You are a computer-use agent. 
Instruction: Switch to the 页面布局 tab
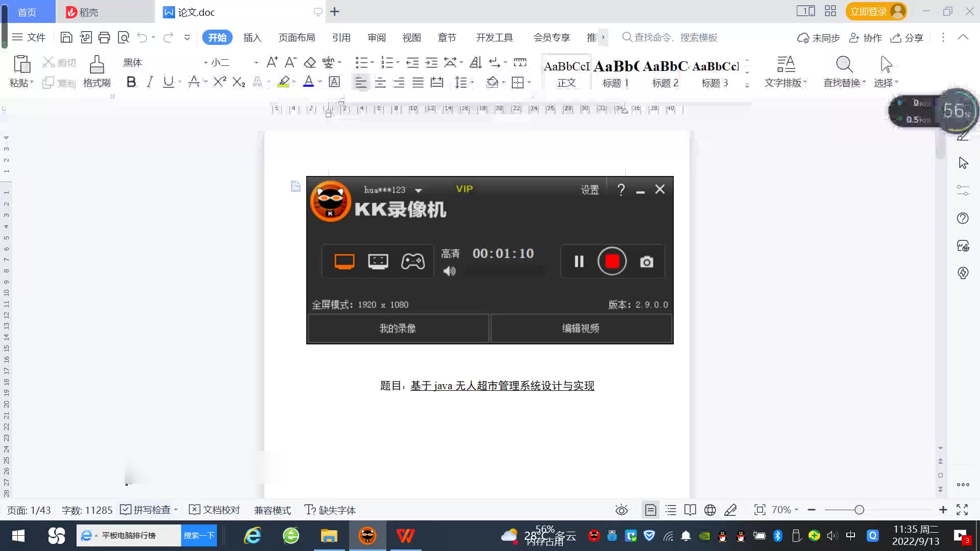[x=297, y=37]
